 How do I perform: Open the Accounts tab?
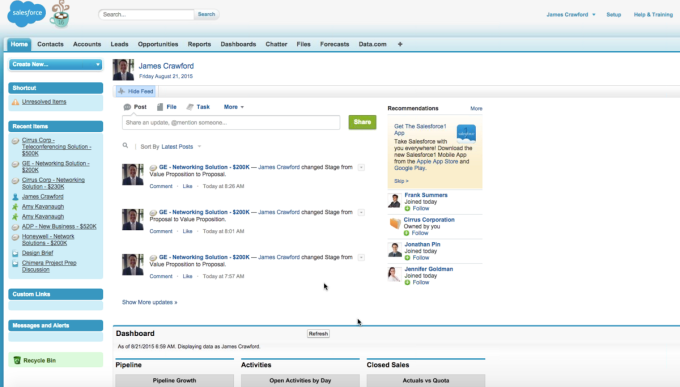tap(87, 44)
